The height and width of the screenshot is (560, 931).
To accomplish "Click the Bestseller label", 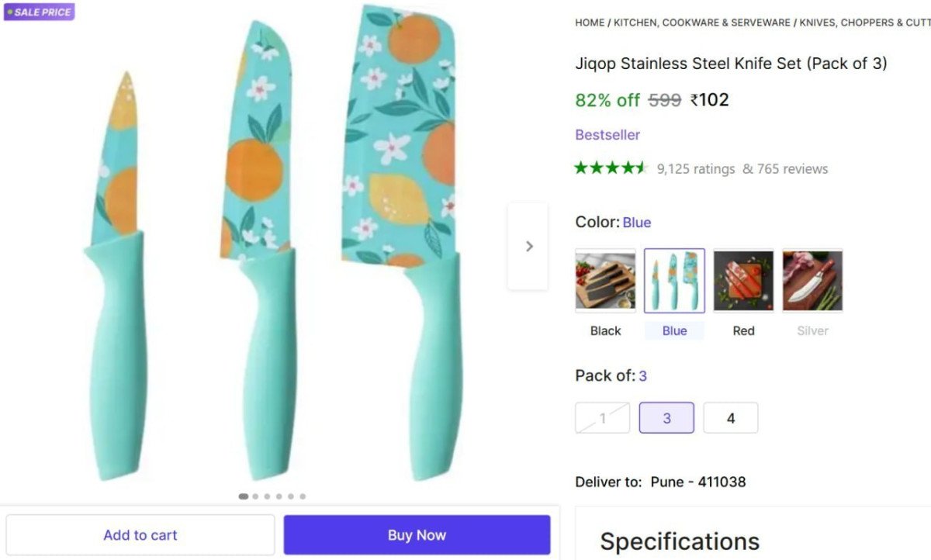I will (607, 134).
